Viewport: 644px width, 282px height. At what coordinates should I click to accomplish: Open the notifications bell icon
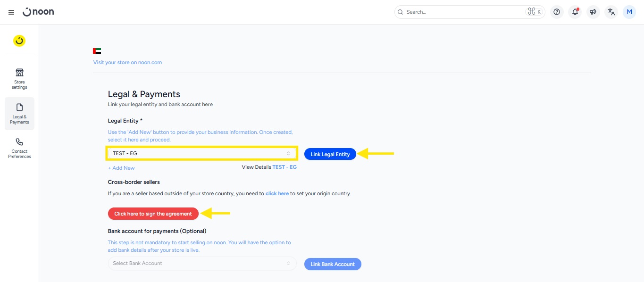click(x=575, y=12)
